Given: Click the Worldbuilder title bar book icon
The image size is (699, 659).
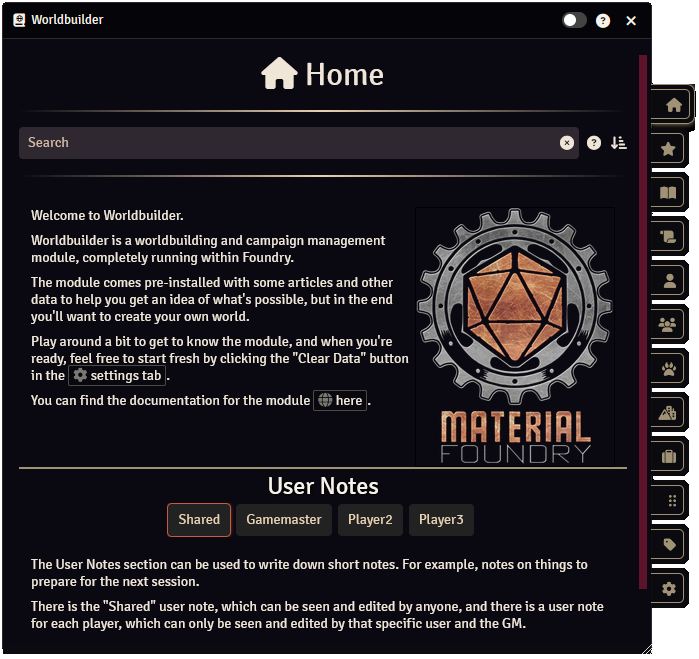Looking at the screenshot, I should point(19,20).
